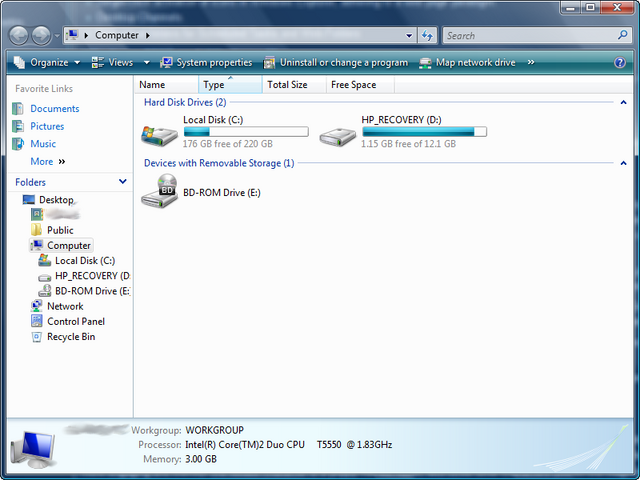Select the BD-ROM Drive (E:) icon

point(159,191)
